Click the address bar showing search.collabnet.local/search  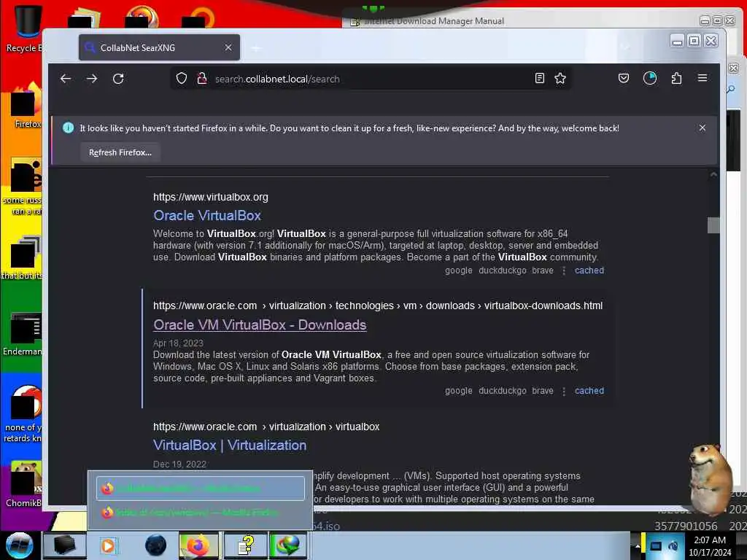(371, 79)
